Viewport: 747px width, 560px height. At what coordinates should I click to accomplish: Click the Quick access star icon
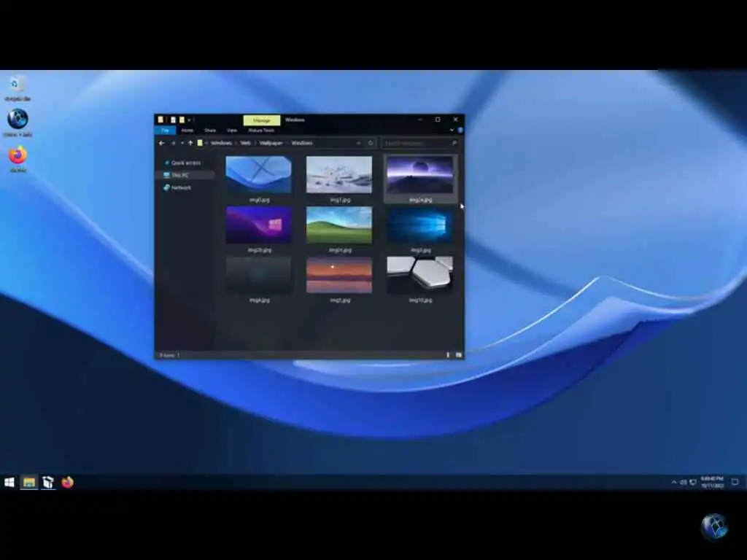coord(167,163)
